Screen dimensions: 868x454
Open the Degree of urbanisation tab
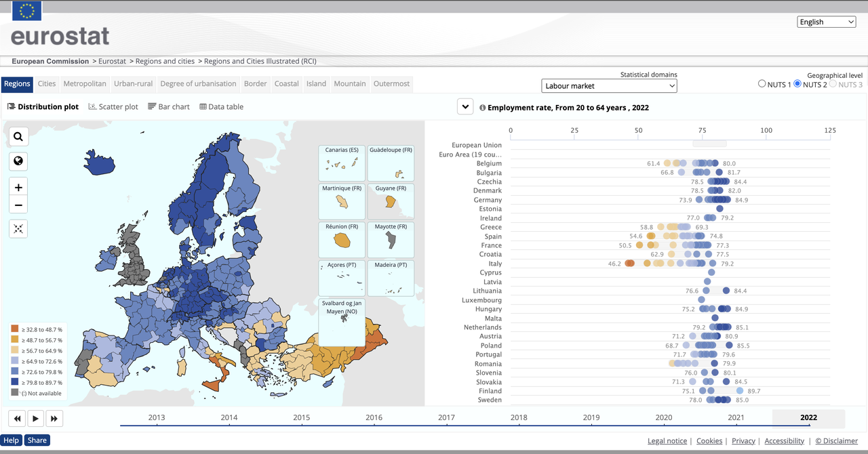point(198,84)
